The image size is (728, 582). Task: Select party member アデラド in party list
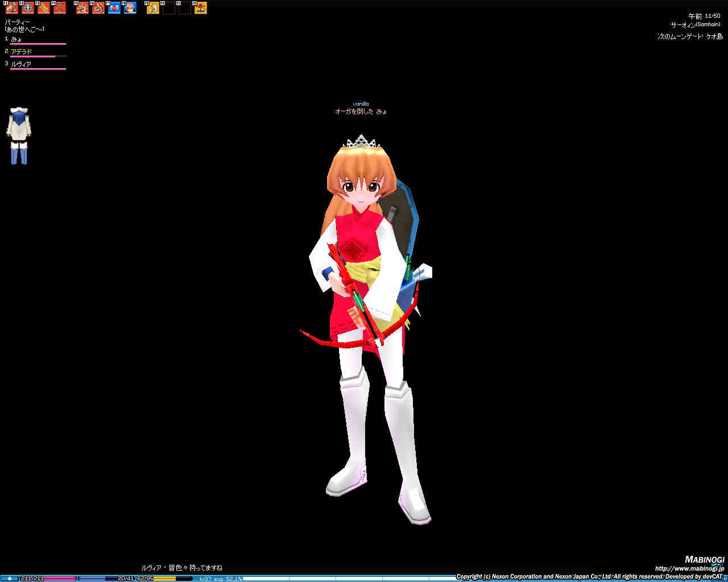tap(22, 52)
